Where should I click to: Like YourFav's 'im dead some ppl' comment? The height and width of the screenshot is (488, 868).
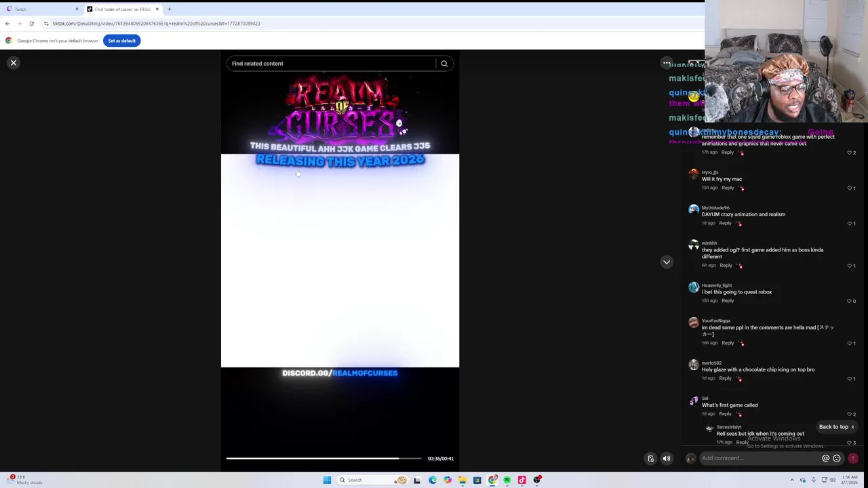[x=850, y=343]
